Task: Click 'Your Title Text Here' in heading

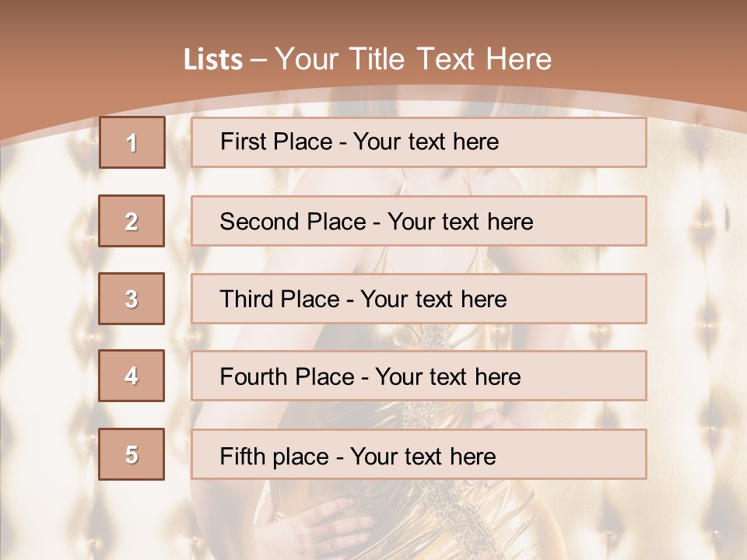Action: tap(413, 59)
